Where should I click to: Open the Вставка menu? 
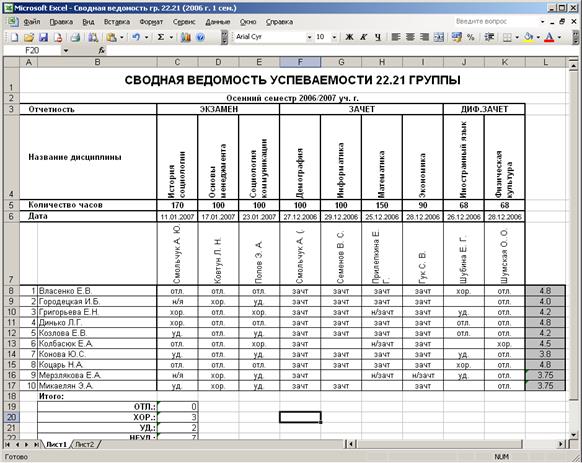(x=117, y=22)
